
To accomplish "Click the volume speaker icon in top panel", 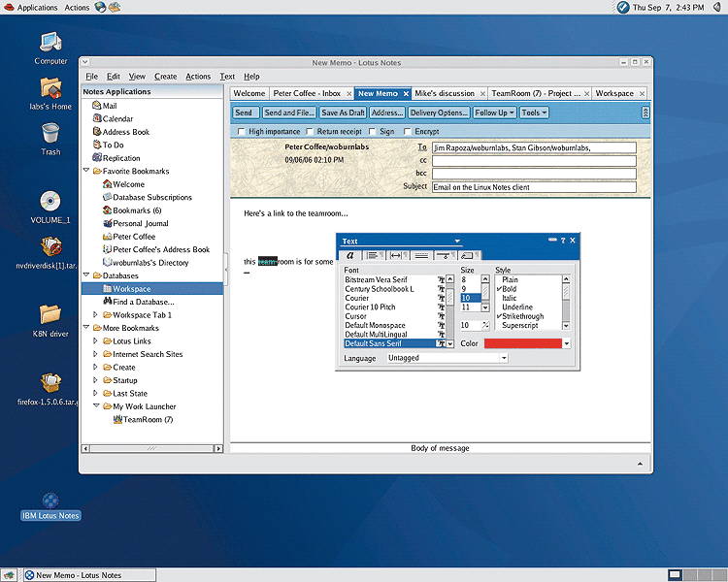I will coord(717,7).
